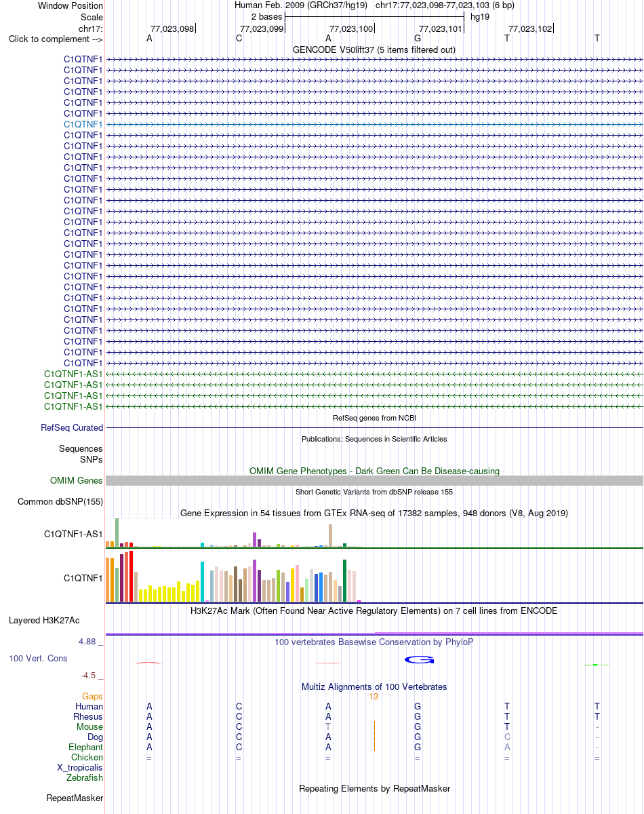Image resolution: width=644 pixels, height=814 pixels.
Task: Click the Short Genetic Variants dbSNP title
Action: tap(374, 492)
